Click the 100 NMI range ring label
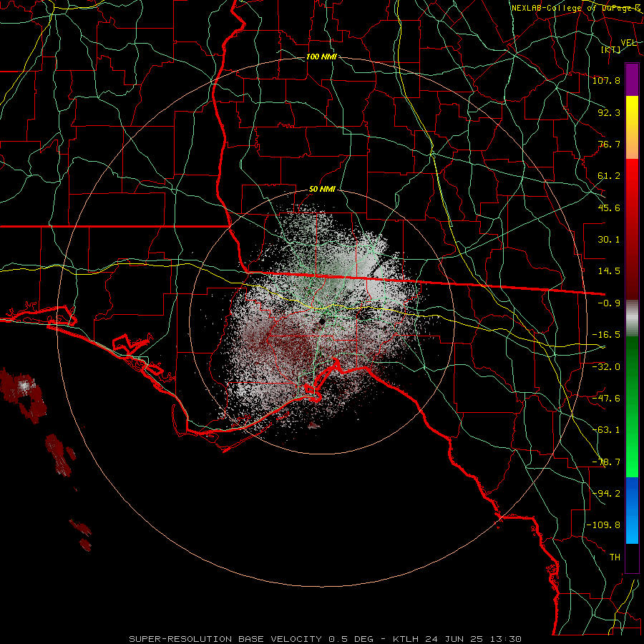Screen dimensions: 644x644 coord(321,57)
